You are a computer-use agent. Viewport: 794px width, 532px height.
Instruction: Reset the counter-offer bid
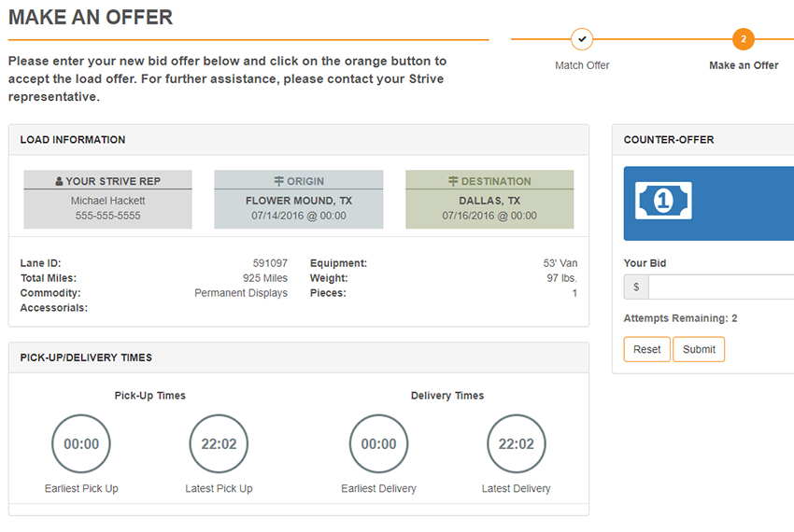point(646,349)
